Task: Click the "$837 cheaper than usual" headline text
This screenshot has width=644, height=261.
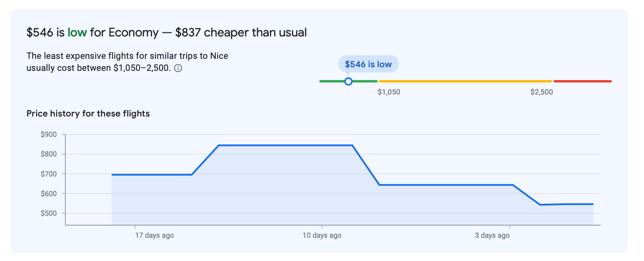Action: [241, 32]
